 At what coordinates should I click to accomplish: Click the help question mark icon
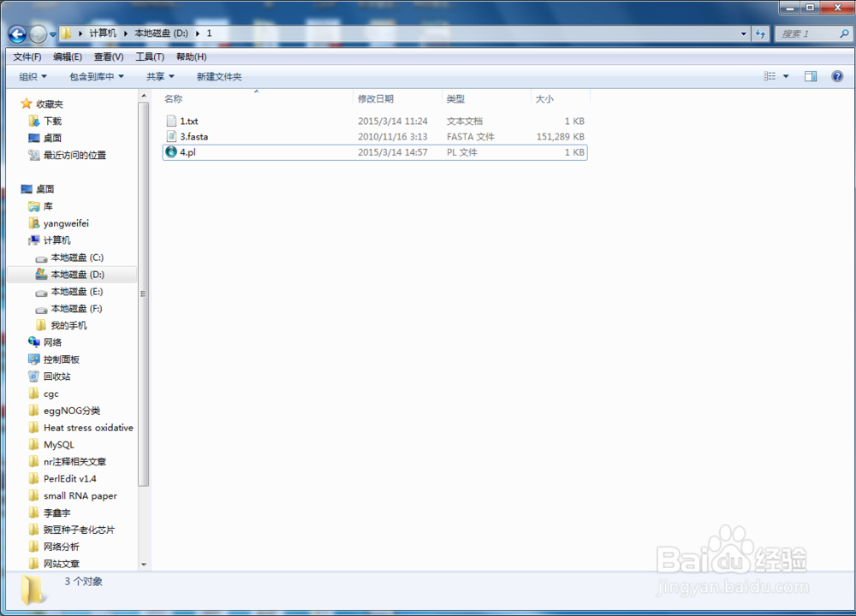click(837, 76)
